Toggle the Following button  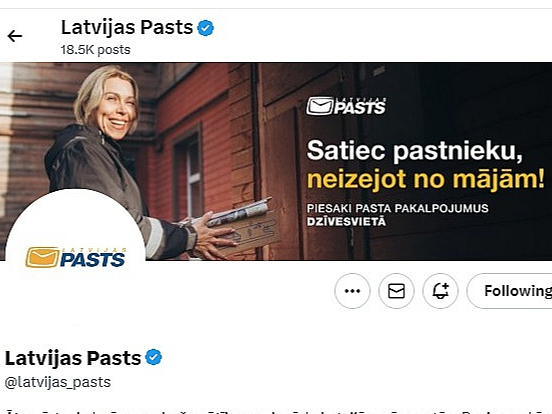[x=509, y=291]
